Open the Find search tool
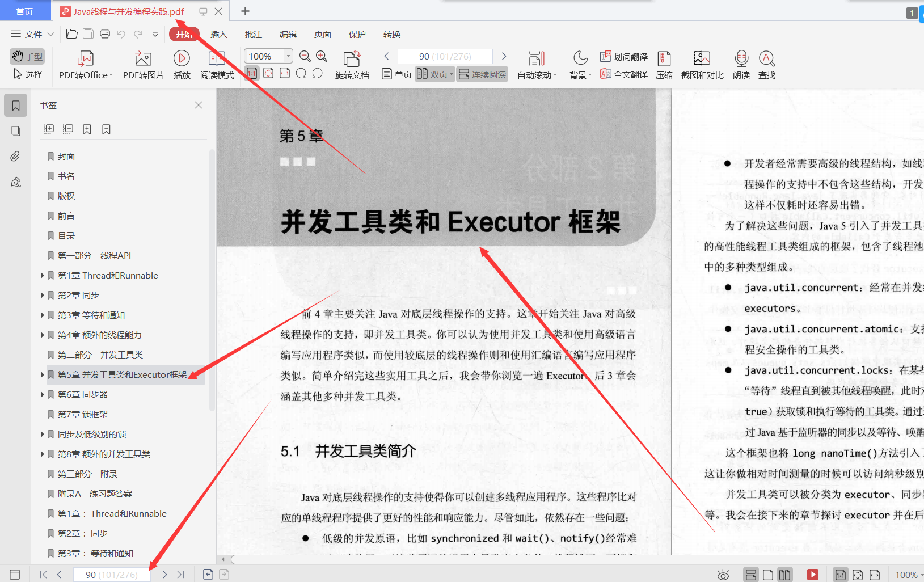 pos(767,65)
